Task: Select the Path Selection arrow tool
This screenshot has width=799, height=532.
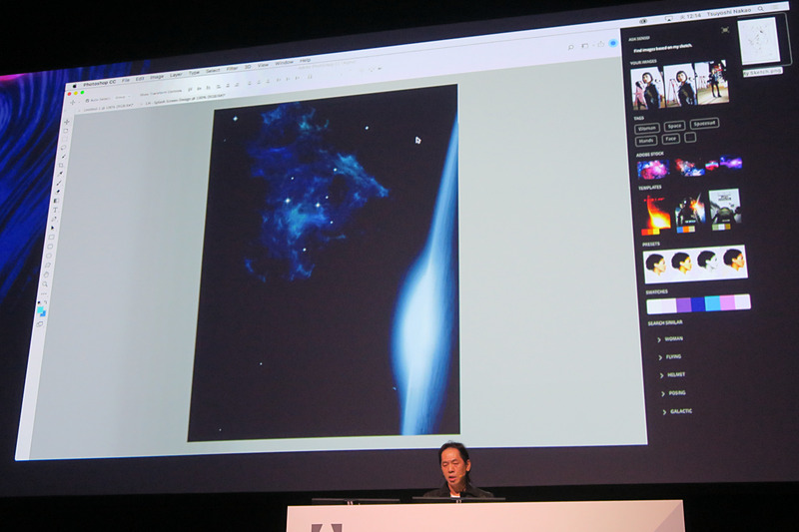Action: [53, 228]
